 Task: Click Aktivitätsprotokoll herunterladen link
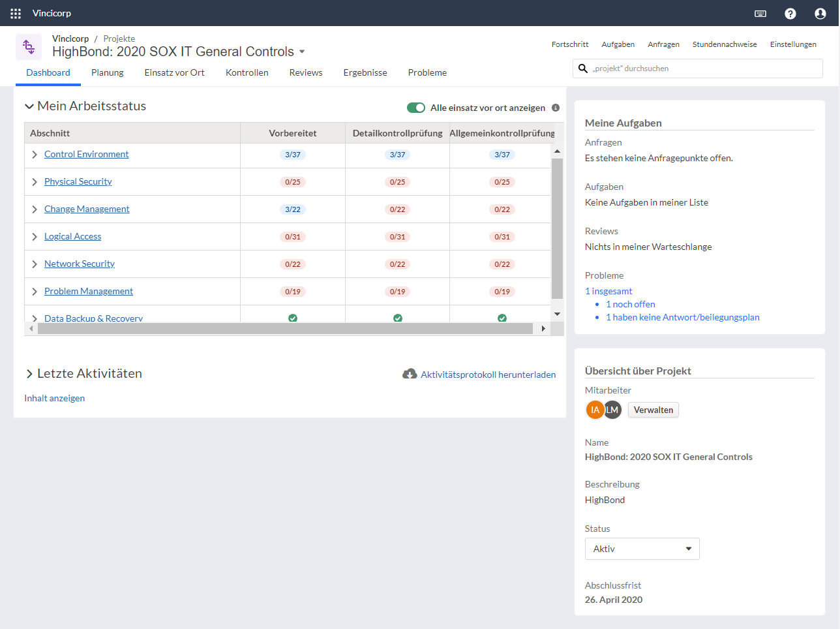(488, 375)
